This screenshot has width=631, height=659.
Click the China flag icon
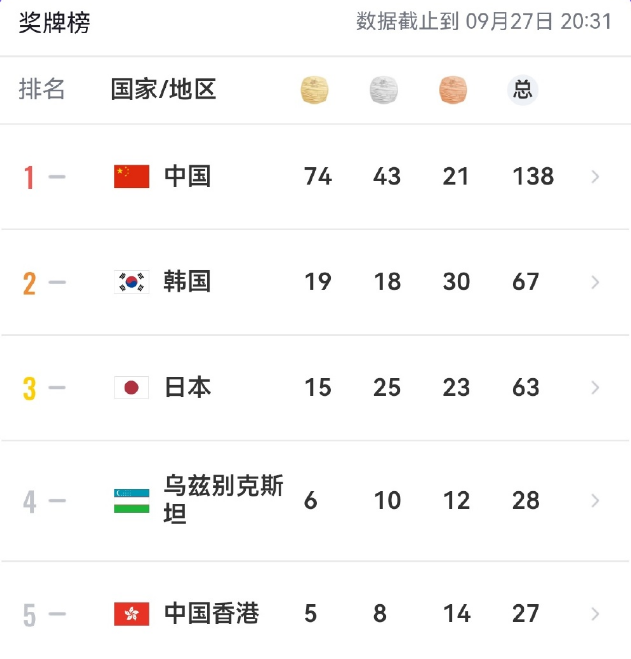[132, 176]
